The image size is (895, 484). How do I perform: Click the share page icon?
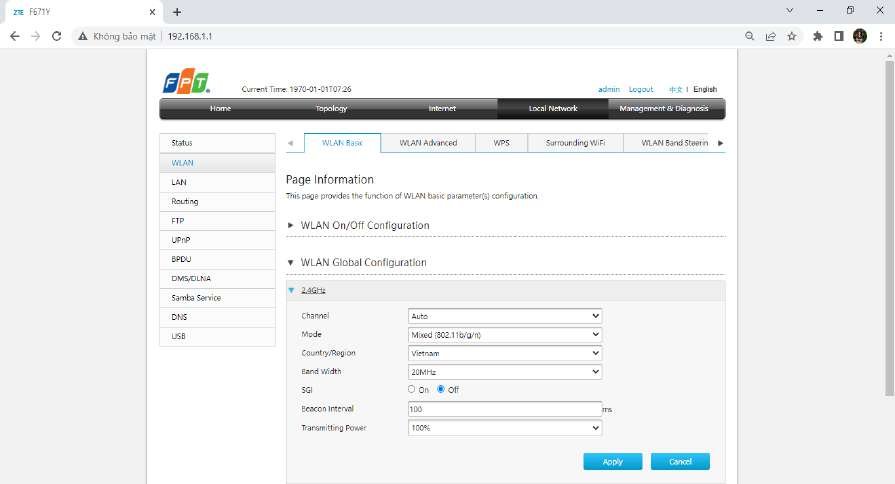point(771,36)
